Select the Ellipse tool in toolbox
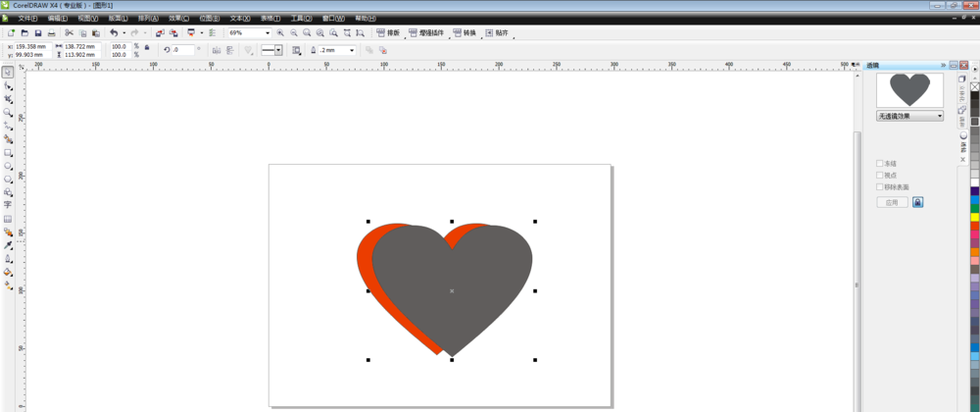 [8, 166]
